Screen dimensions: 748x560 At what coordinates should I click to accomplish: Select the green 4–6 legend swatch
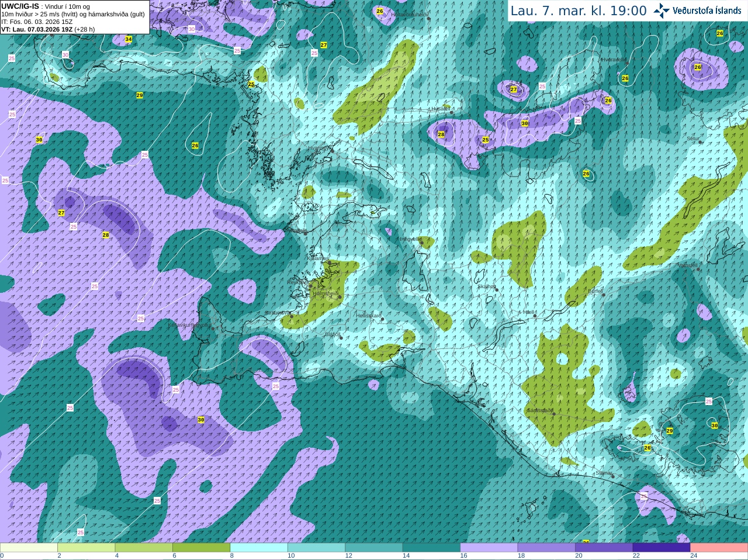click(x=144, y=548)
